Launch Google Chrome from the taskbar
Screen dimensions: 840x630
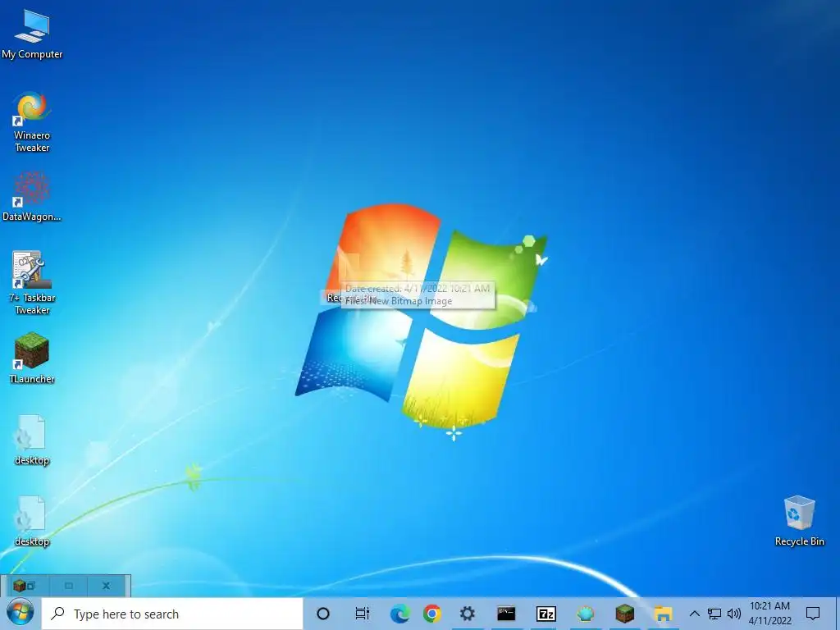pyautogui.click(x=432, y=614)
